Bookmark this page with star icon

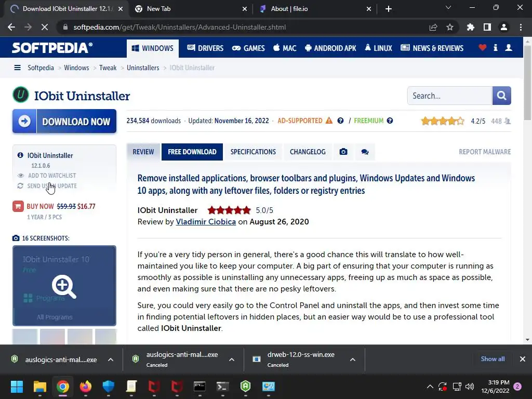(450, 27)
